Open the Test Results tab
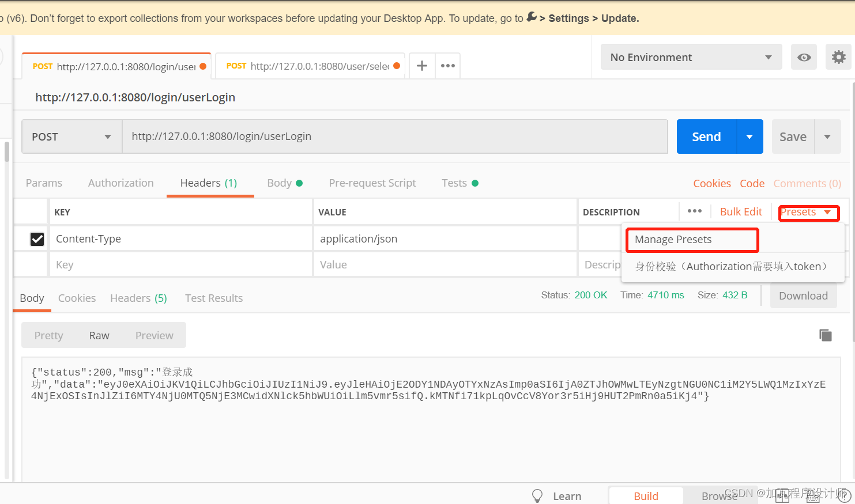 (x=214, y=298)
